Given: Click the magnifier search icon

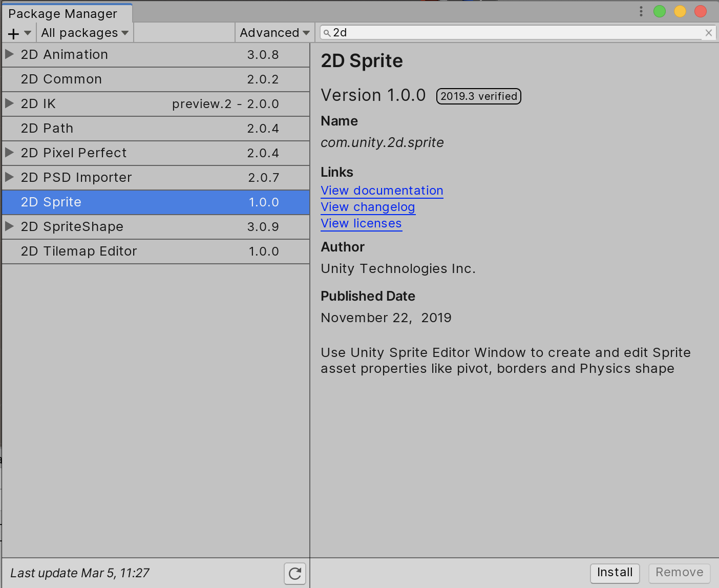Looking at the screenshot, I should pyautogui.click(x=327, y=33).
